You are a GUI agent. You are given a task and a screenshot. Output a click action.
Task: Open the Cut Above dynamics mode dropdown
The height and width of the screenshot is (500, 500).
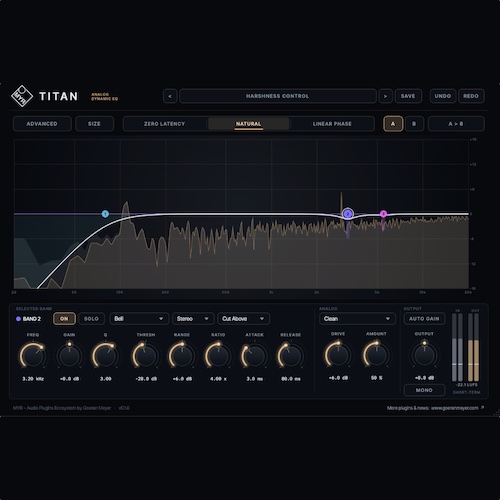click(x=243, y=319)
